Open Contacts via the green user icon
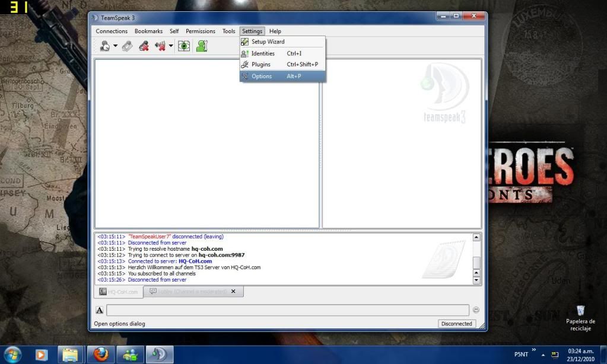This screenshot has height=364, width=607. click(202, 46)
